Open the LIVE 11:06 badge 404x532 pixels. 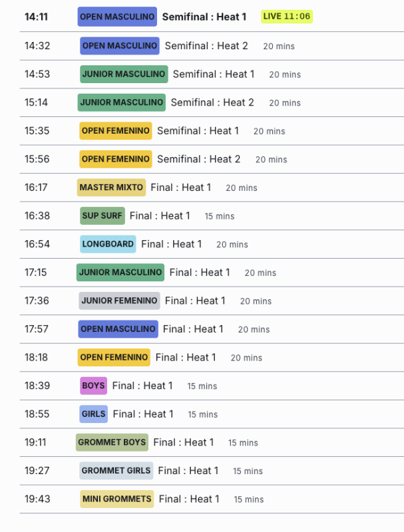coord(287,16)
